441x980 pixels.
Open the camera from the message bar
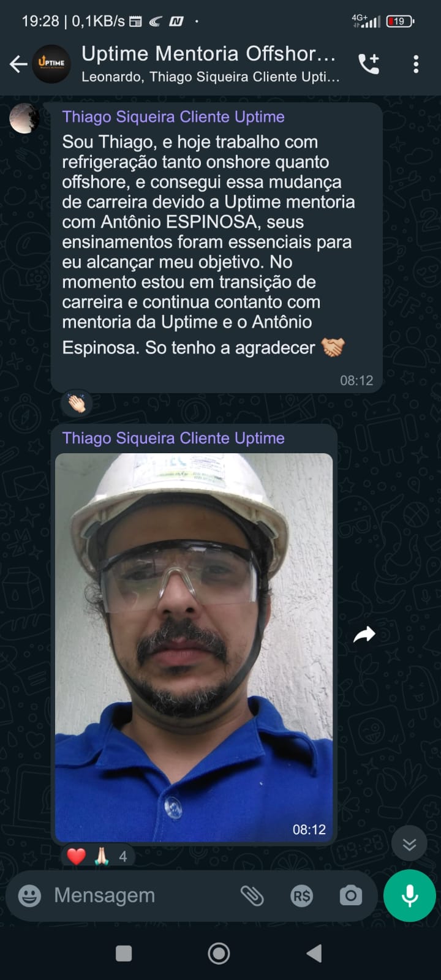tap(351, 896)
